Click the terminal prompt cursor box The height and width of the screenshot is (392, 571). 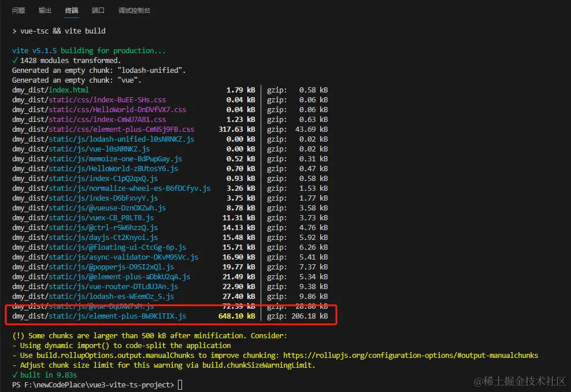click(x=180, y=384)
